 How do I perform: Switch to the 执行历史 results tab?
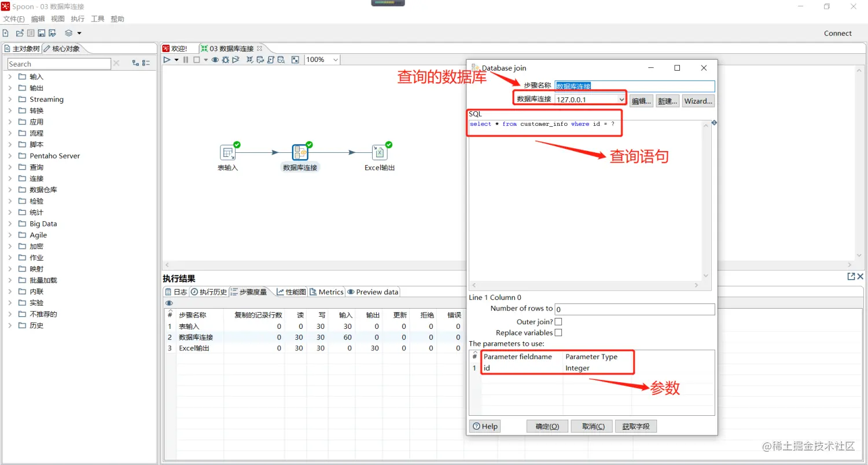point(209,292)
